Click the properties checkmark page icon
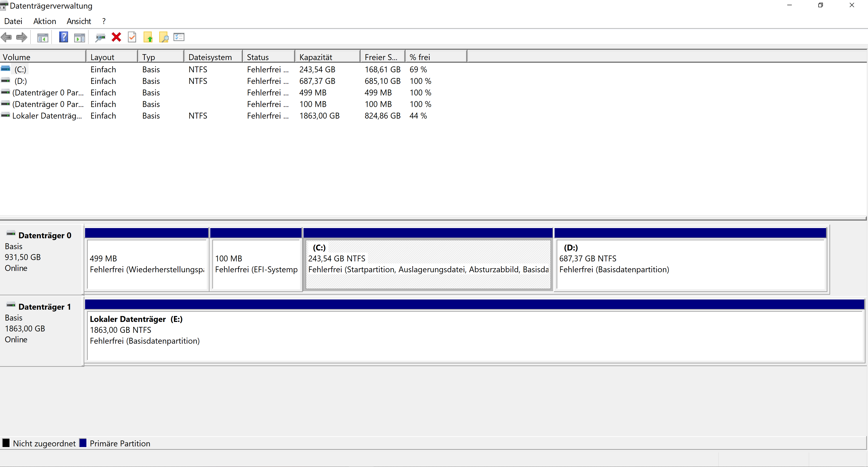Viewport: 868px width, 467px height. 132,37
